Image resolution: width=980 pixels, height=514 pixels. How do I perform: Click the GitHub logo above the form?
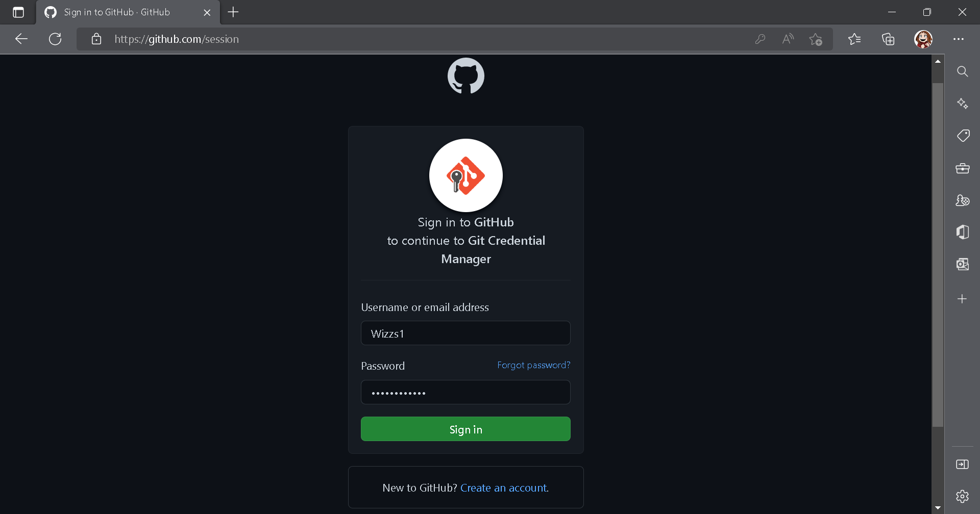click(x=465, y=75)
